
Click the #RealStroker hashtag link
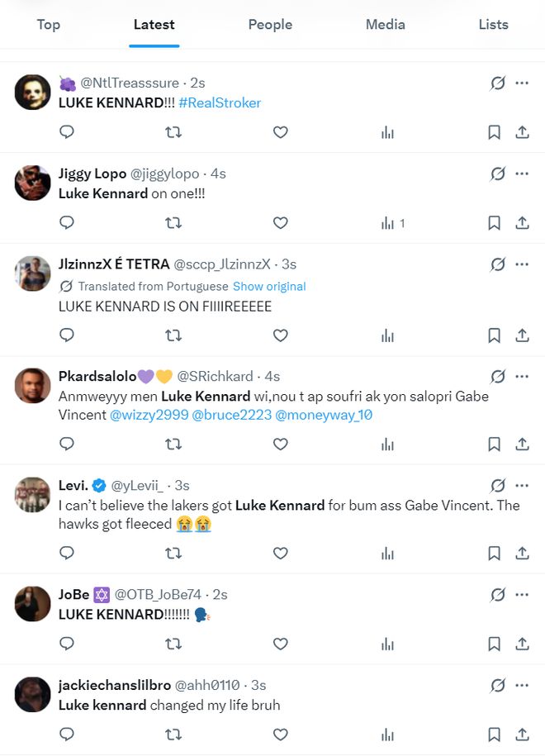(x=220, y=103)
